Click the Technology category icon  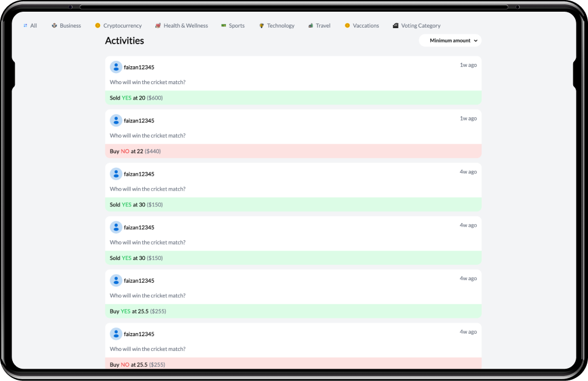261,26
